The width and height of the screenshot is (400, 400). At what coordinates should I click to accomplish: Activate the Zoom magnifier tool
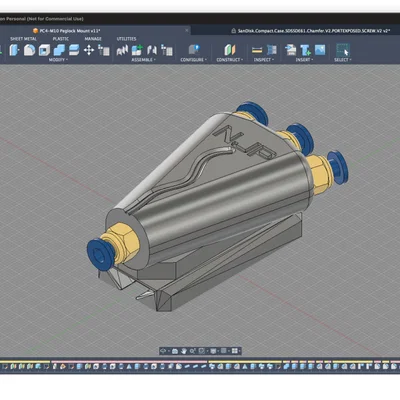point(193,351)
